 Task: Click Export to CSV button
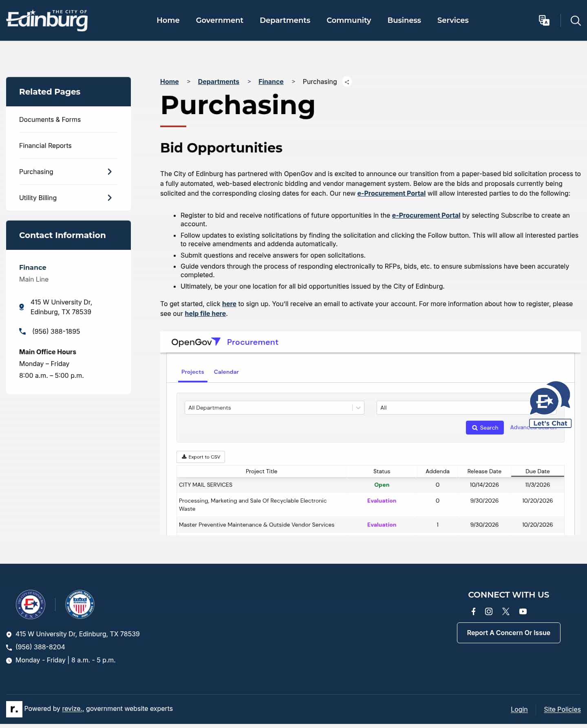click(x=201, y=457)
